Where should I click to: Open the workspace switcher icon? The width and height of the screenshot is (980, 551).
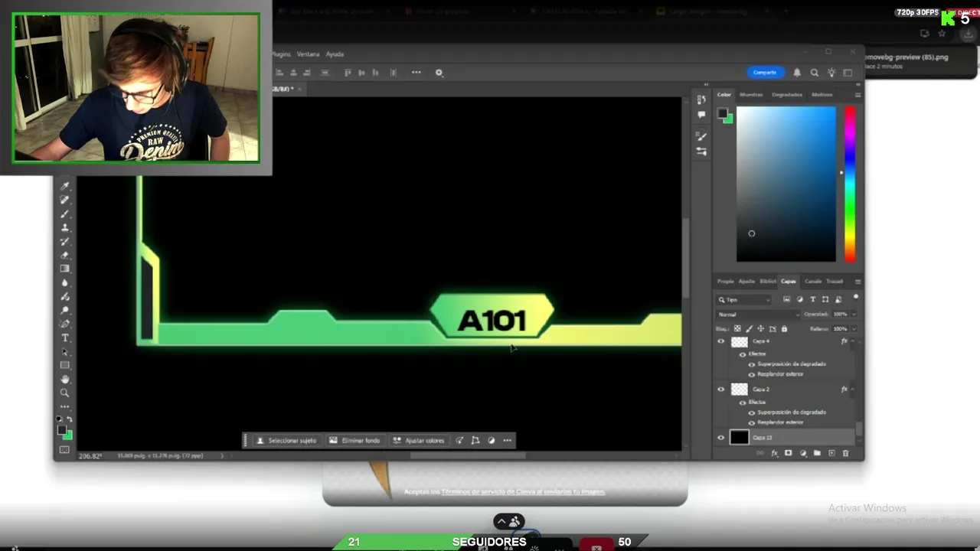click(848, 73)
